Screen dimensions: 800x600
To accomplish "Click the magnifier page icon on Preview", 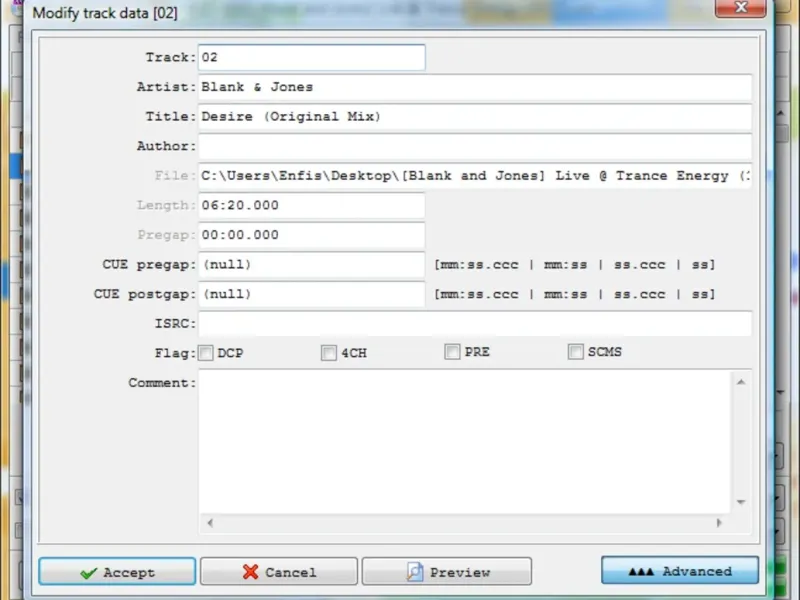I will coord(415,571).
